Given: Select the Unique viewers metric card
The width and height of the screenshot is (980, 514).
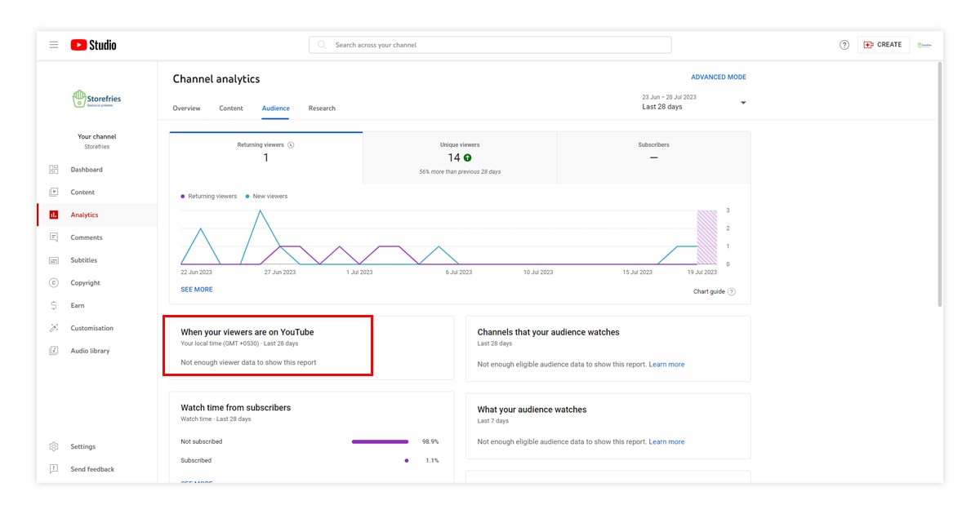Looking at the screenshot, I should [x=460, y=157].
